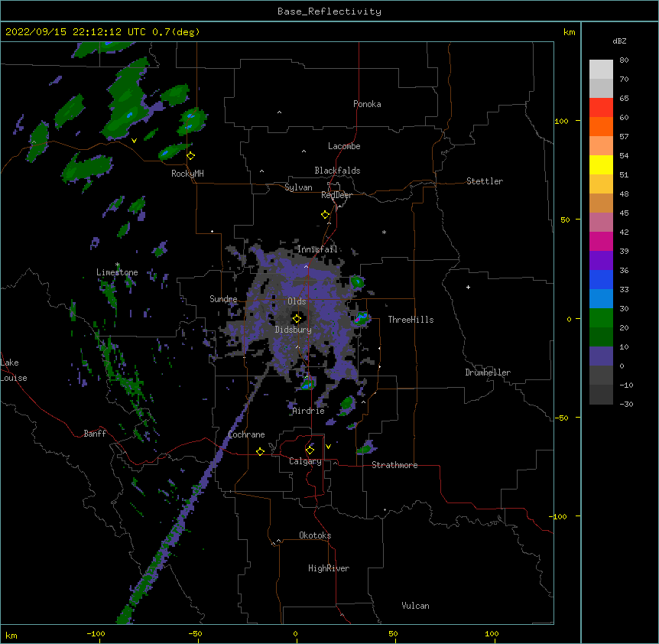Click the -30 value at the legend bottom

626,404
